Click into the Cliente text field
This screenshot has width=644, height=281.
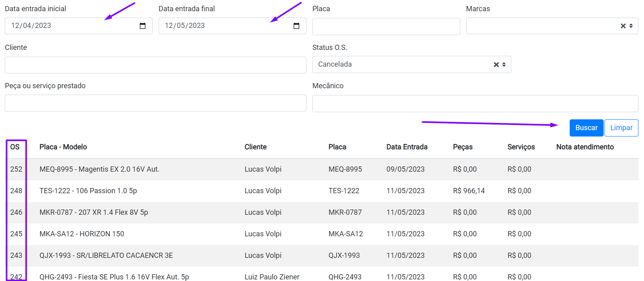click(x=155, y=65)
